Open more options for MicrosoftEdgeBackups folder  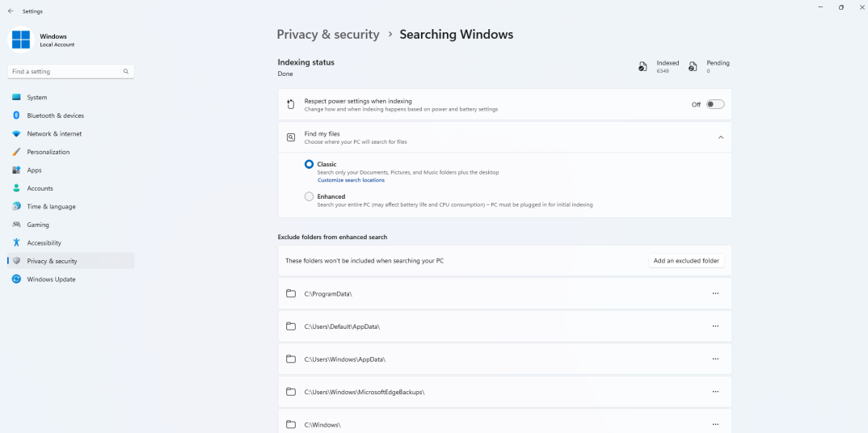click(715, 392)
